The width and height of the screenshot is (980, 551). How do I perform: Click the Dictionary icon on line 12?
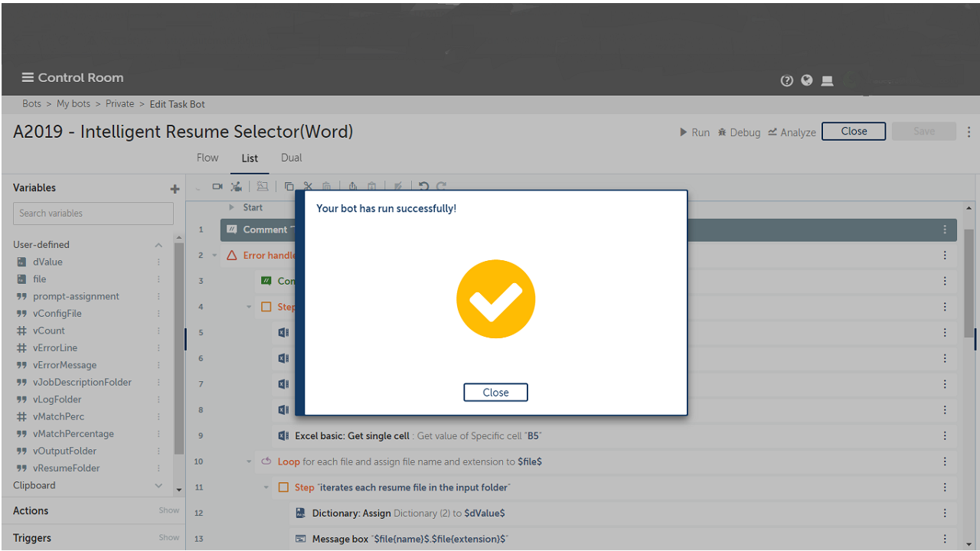[301, 514]
